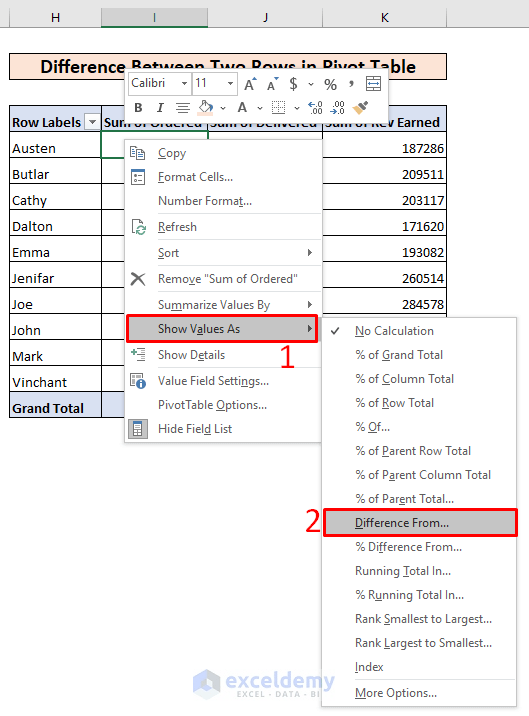Open Row Labels filter dropdown
This screenshot has width=529, height=716.
point(92,122)
